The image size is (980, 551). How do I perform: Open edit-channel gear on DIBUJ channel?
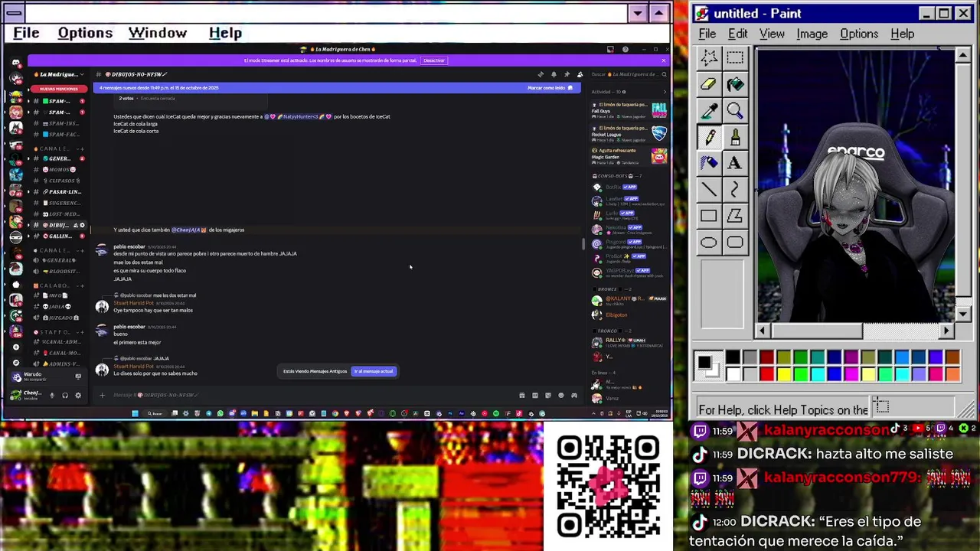(82, 225)
